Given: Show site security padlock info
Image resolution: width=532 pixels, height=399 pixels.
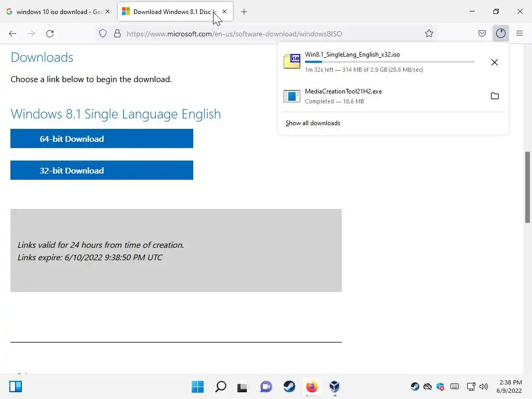Looking at the screenshot, I should [117, 33].
